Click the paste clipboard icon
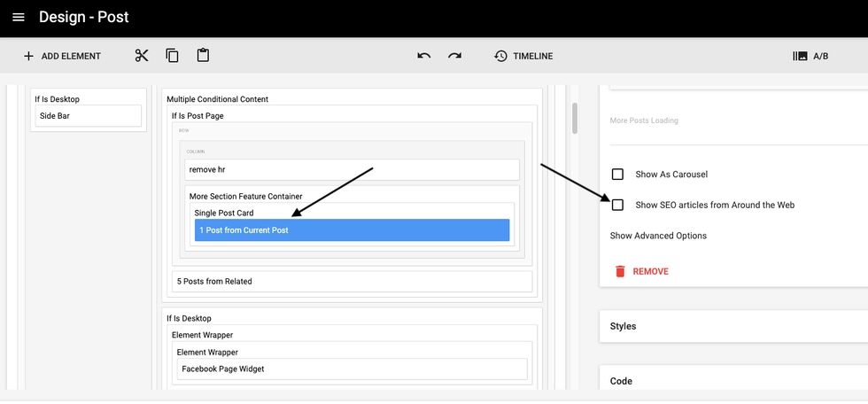 (203, 56)
